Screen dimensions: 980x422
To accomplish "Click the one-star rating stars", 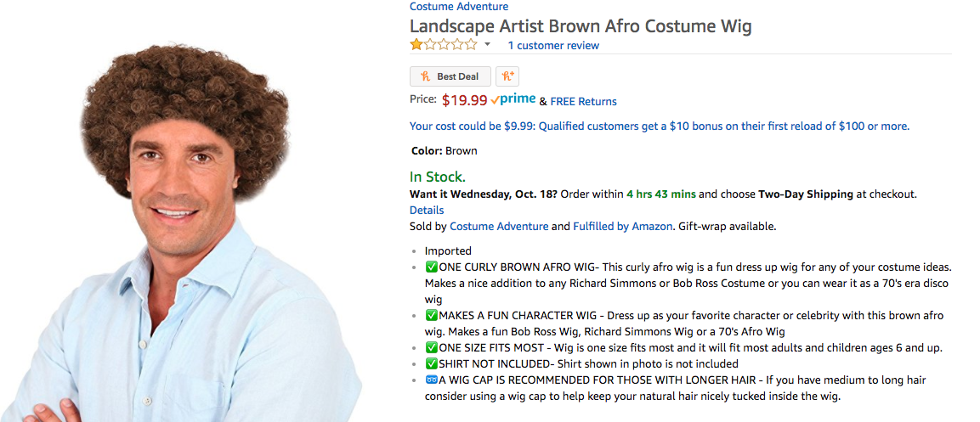I will click(443, 45).
